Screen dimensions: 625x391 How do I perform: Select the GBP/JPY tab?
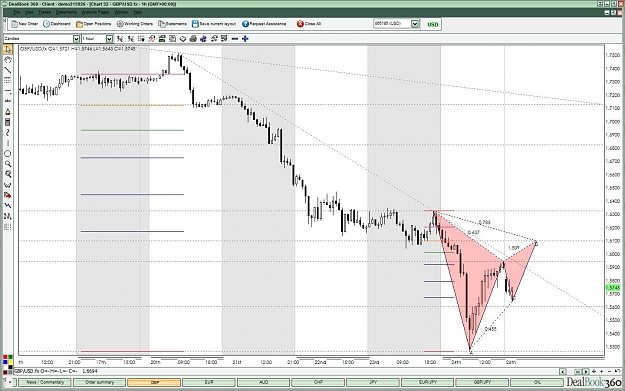tap(482, 382)
